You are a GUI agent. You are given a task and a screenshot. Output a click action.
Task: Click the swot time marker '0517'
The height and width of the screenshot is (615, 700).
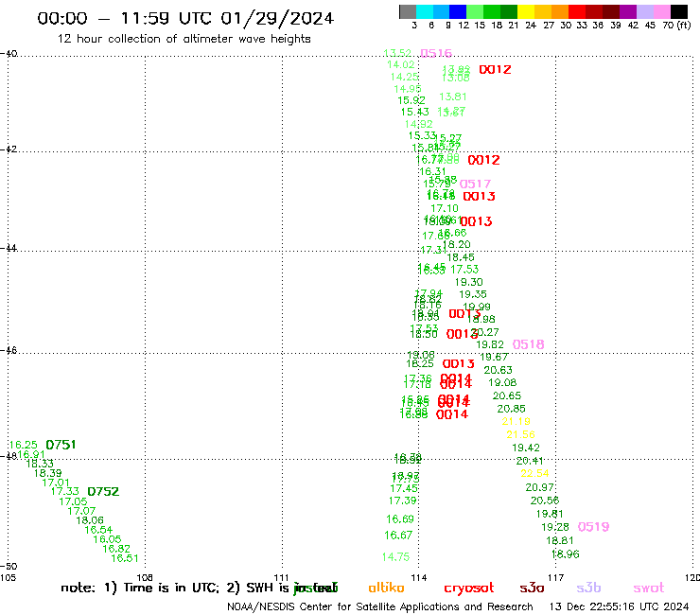[x=475, y=184]
